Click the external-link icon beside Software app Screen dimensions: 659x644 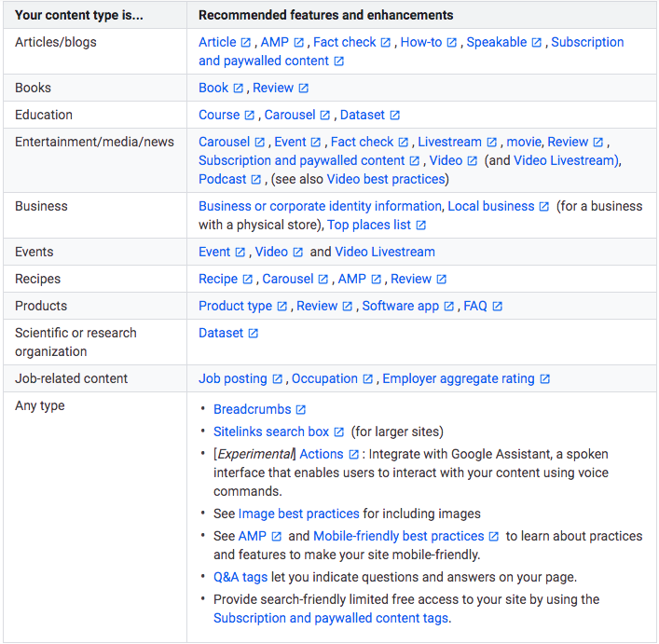click(449, 307)
